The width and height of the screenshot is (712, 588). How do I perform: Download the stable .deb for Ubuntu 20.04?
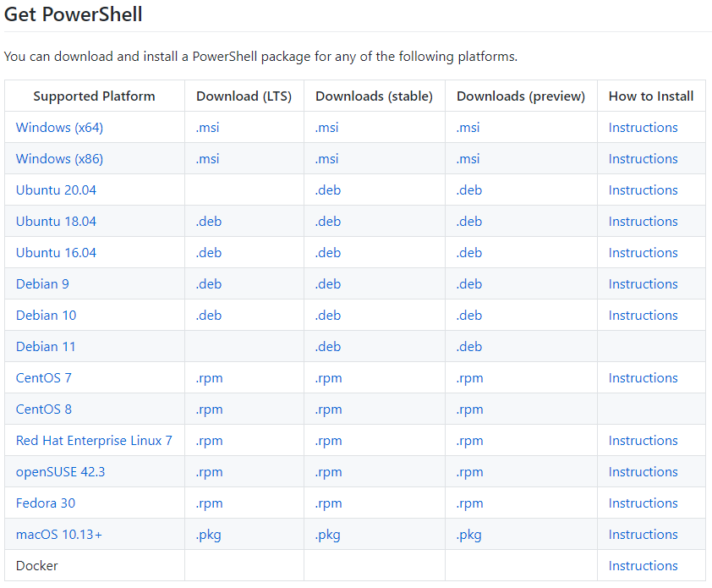coord(328,190)
